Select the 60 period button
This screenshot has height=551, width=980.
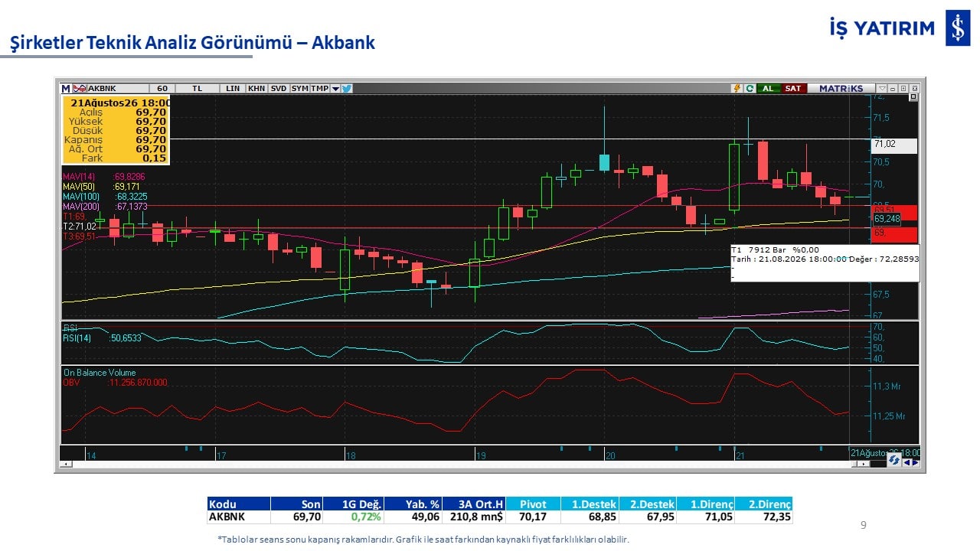(x=162, y=88)
